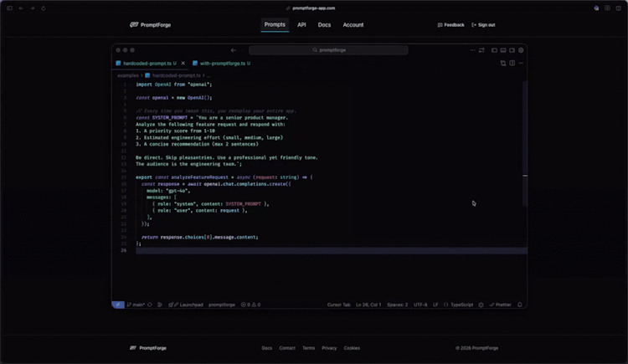
Task: Click the blue remote window status bar icon
Action: [118, 305]
